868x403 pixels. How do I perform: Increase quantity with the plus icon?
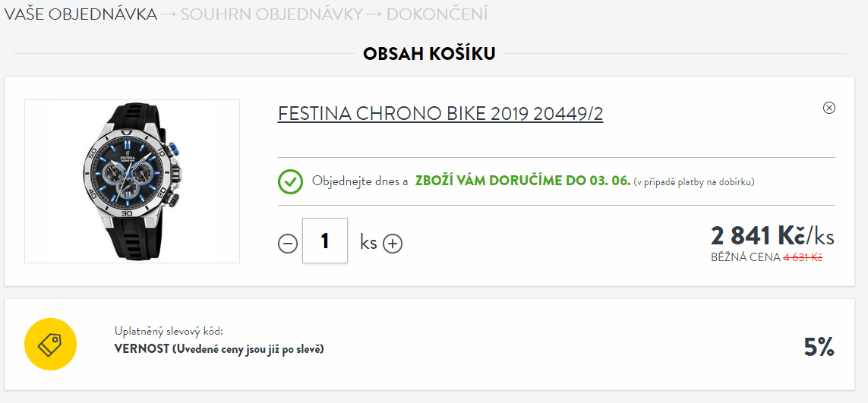(393, 244)
